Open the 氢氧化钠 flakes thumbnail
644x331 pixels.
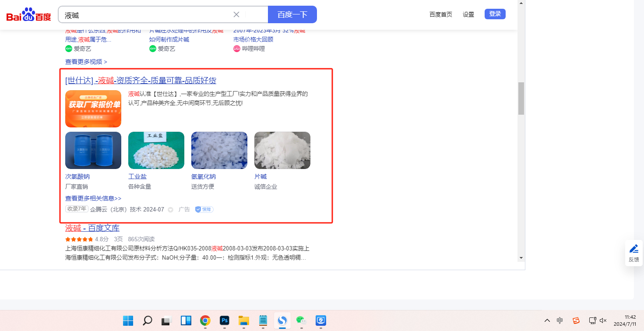click(219, 150)
